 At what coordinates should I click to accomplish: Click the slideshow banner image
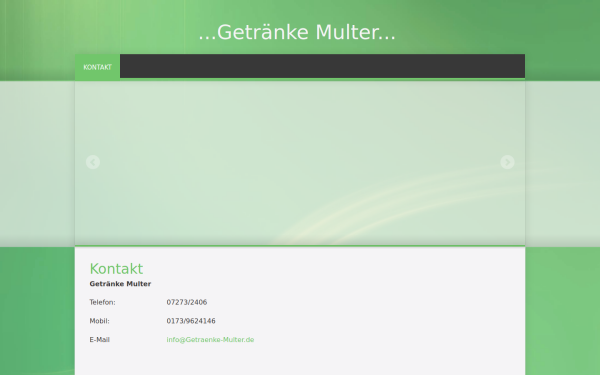click(x=300, y=163)
